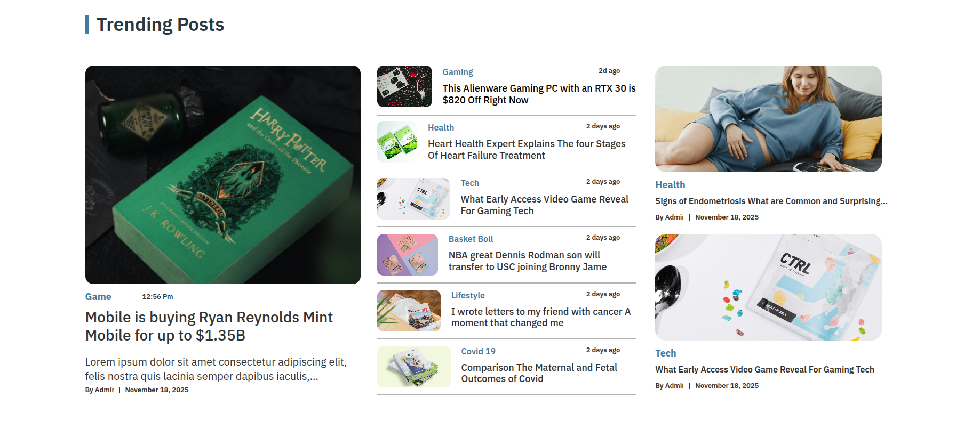The image size is (980, 421).
Task: Open the CTRL bag Tech image
Action: 768,287
